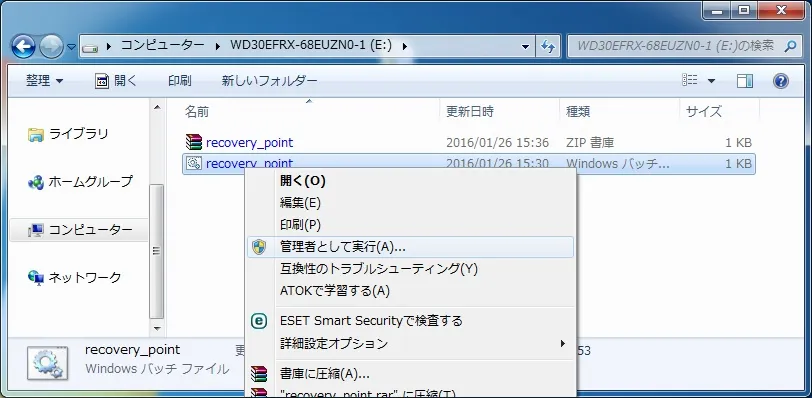Sort by the 更新日時 column header
Viewport: 812px width, 398px height.
(470, 111)
